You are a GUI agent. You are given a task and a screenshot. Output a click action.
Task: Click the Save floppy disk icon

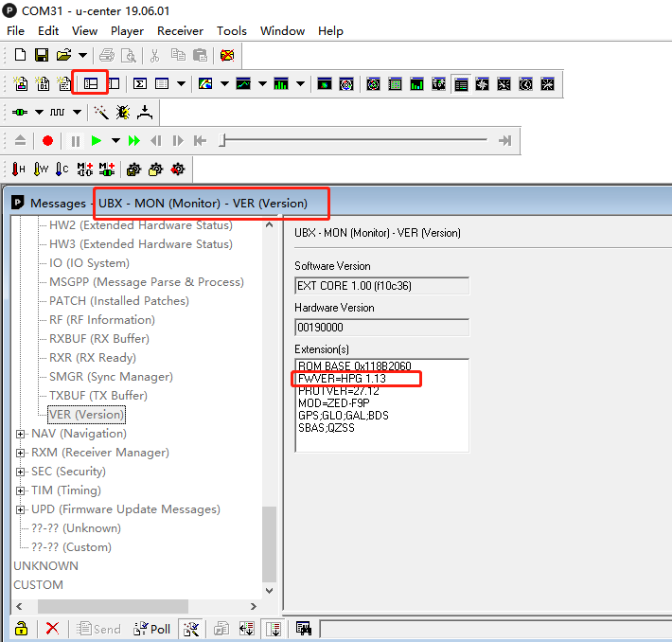(42, 55)
